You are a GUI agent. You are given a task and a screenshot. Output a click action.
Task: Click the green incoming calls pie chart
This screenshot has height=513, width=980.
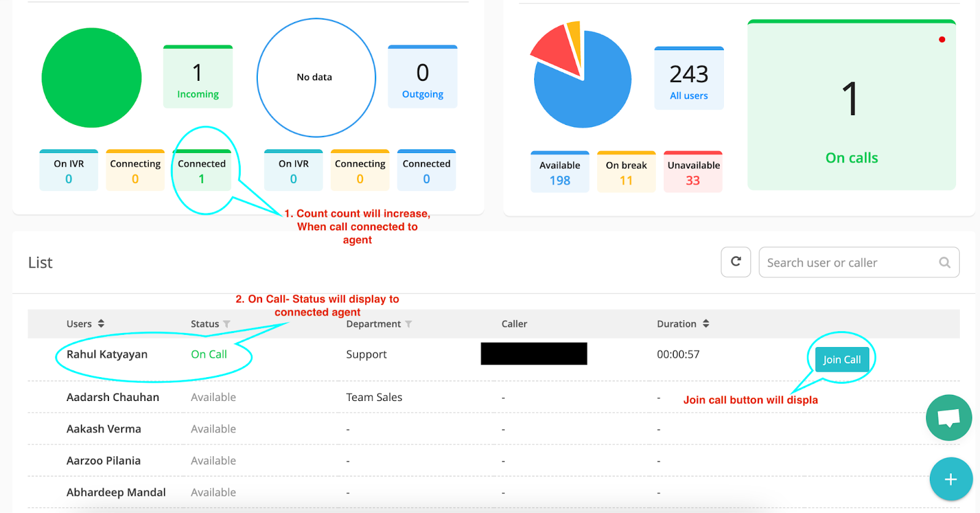92,78
